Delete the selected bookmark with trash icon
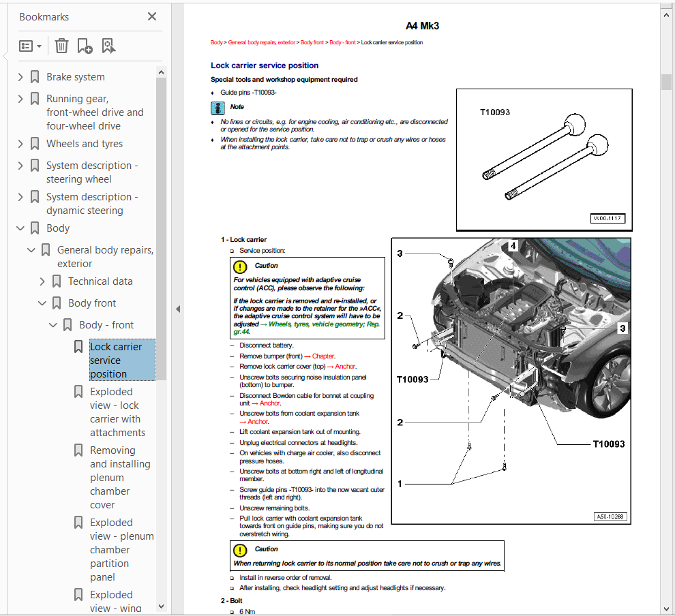Screen dimensions: 675x616 coord(61,46)
